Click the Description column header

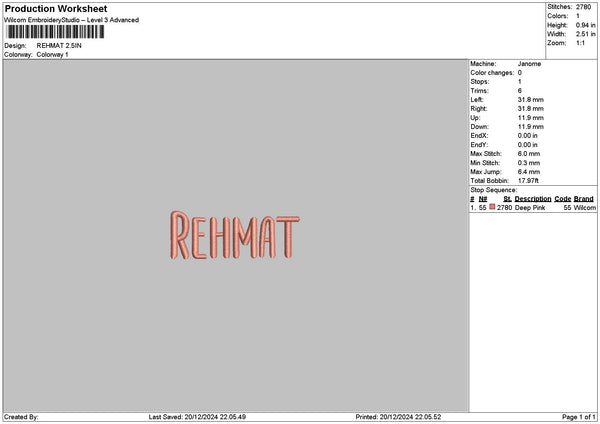(533, 199)
